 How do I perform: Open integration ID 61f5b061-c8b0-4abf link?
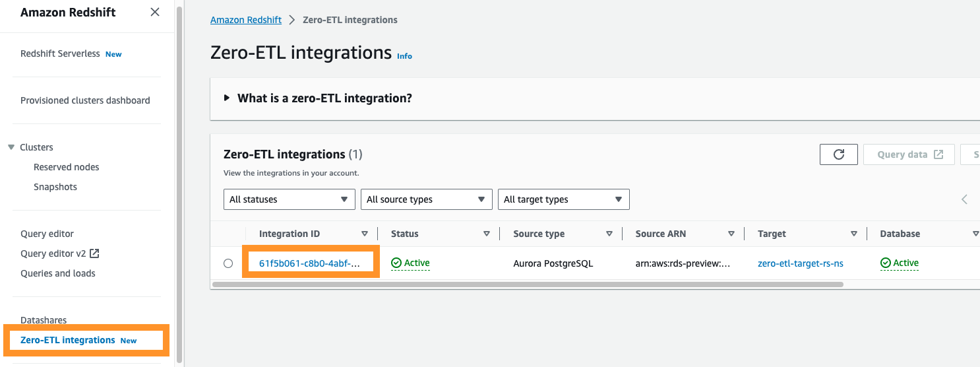(310, 263)
